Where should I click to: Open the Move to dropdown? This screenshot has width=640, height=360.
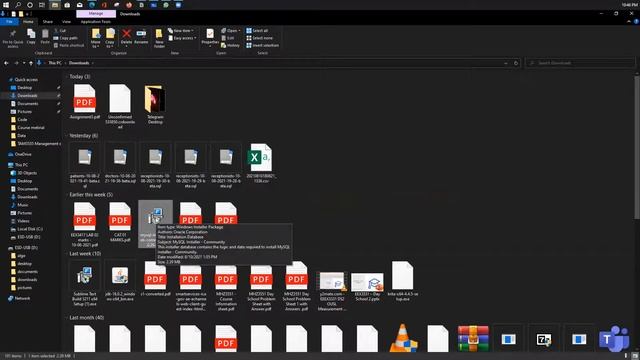pyautogui.click(x=96, y=38)
